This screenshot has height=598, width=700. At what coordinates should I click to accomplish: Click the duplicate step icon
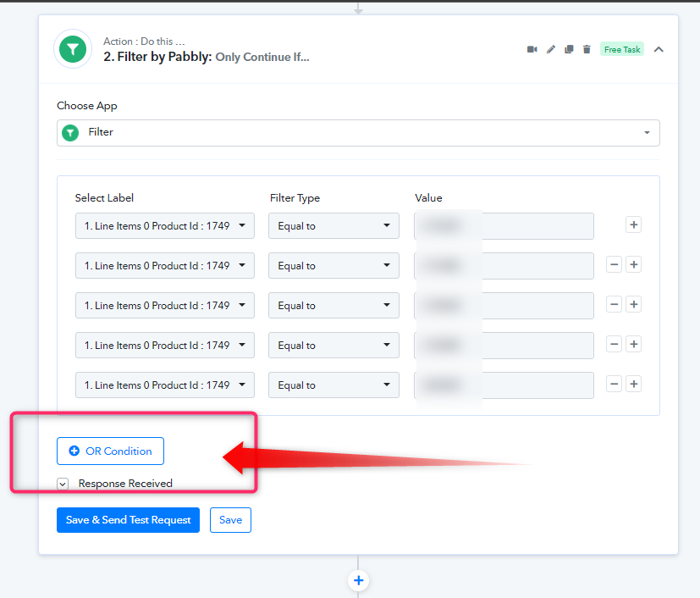[569, 49]
